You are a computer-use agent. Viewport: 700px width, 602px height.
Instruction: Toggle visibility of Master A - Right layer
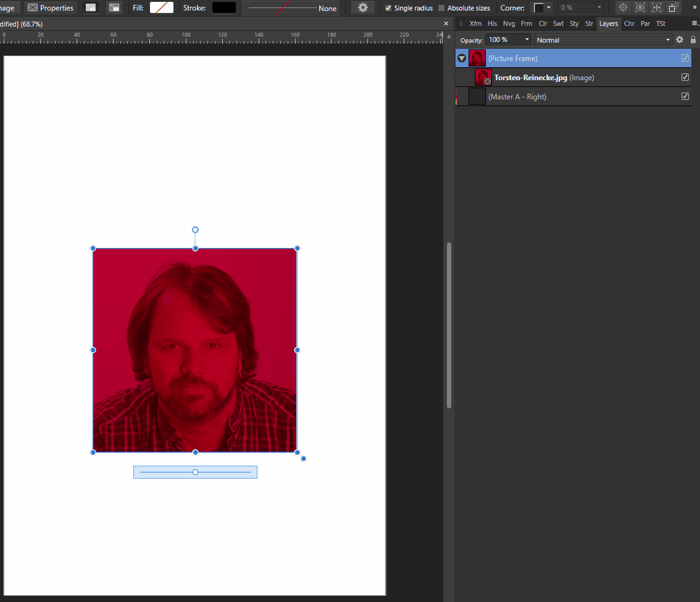tap(685, 97)
